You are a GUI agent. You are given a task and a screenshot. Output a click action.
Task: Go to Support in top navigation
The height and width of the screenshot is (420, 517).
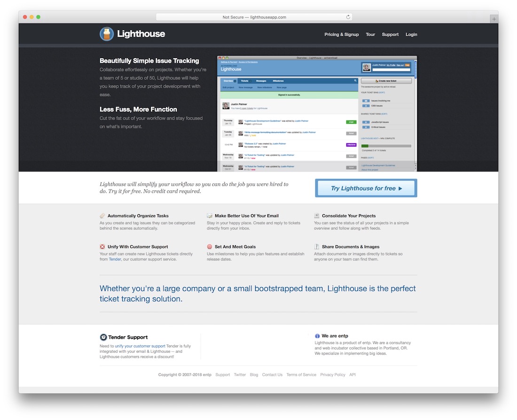point(390,34)
